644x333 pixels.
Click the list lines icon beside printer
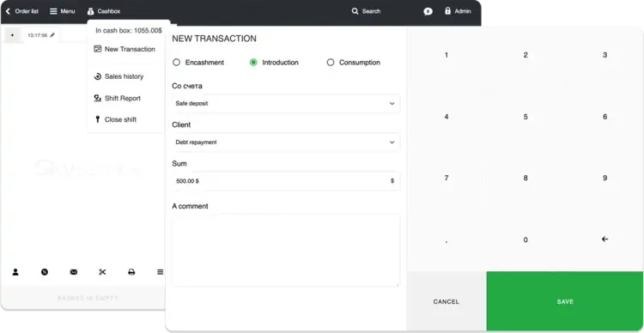(x=161, y=272)
